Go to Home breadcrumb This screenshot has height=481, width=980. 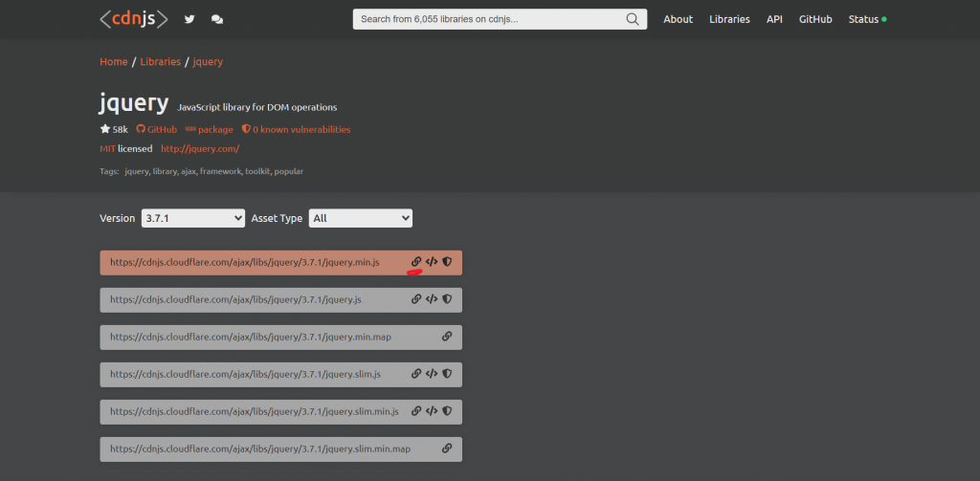point(114,62)
